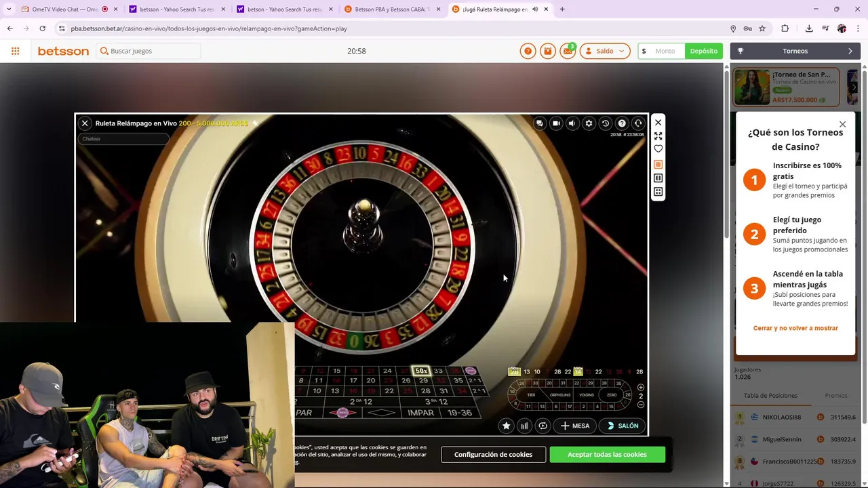Screen dimensions: 868x488
Task: Bet on 19-36 on roulette table
Action: 460,413
